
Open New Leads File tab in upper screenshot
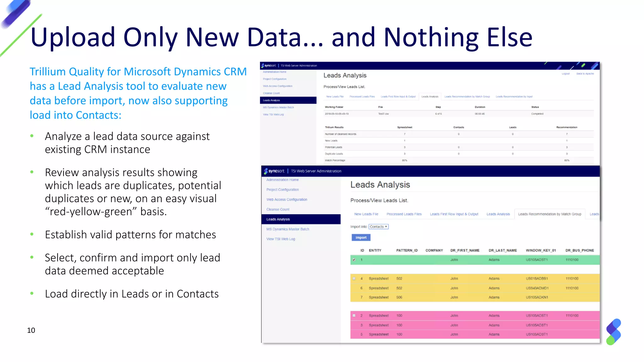335,97
